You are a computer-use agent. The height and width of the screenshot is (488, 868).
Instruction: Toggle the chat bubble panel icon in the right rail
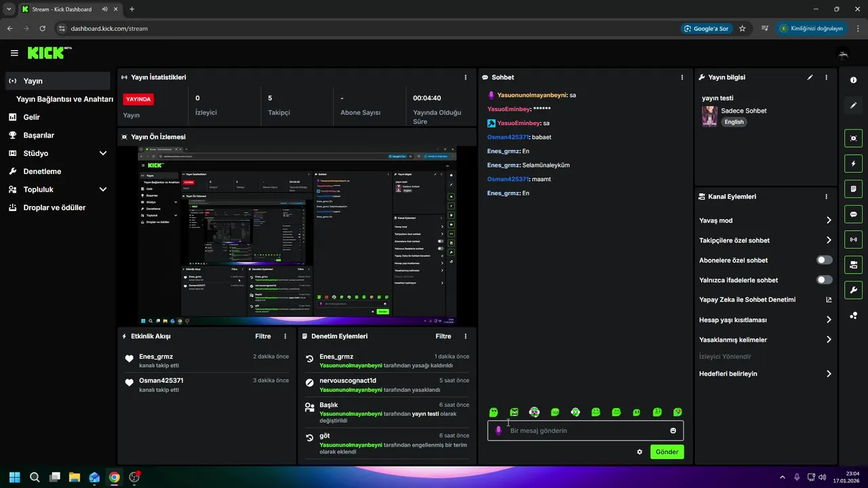coord(853,214)
